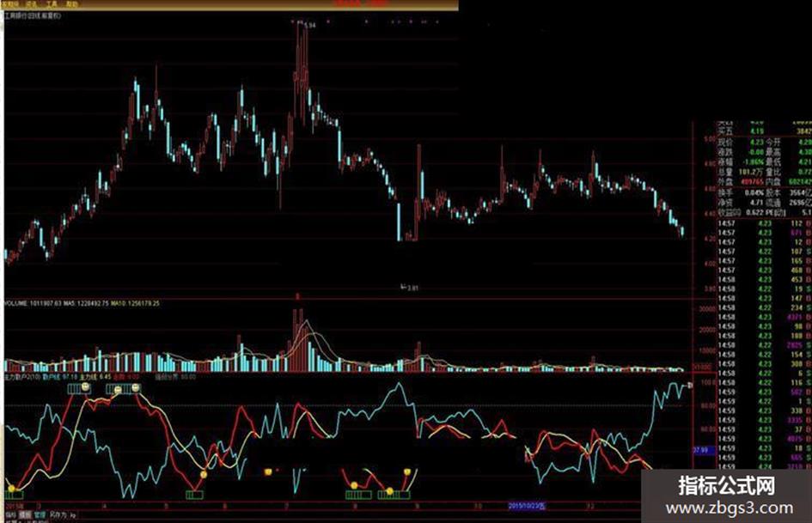
Task: Select the tick row with volume 234
Action: pos(765,307)
